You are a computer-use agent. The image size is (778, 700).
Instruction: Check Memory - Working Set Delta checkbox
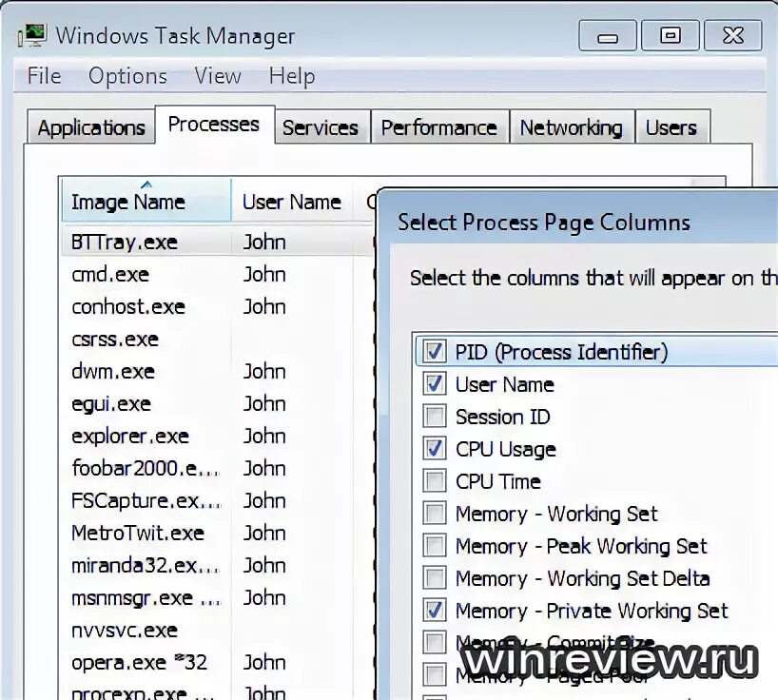click(x=435, y=578)
